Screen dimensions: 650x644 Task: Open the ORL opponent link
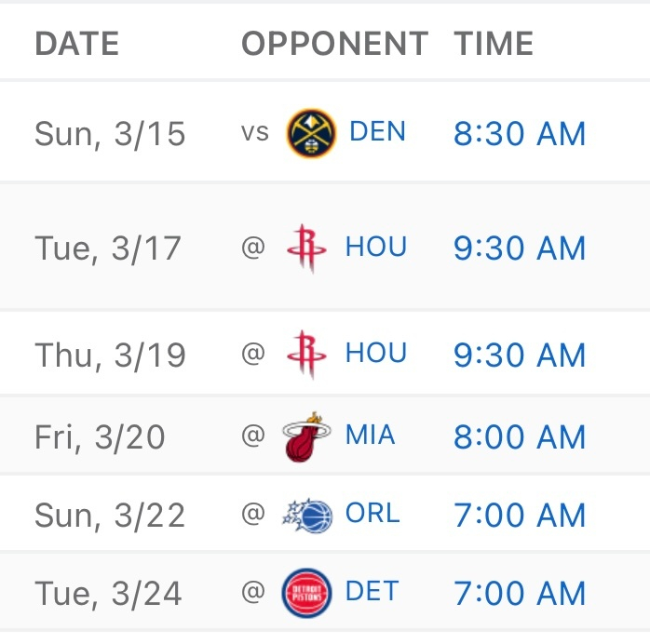coord(372,514)
